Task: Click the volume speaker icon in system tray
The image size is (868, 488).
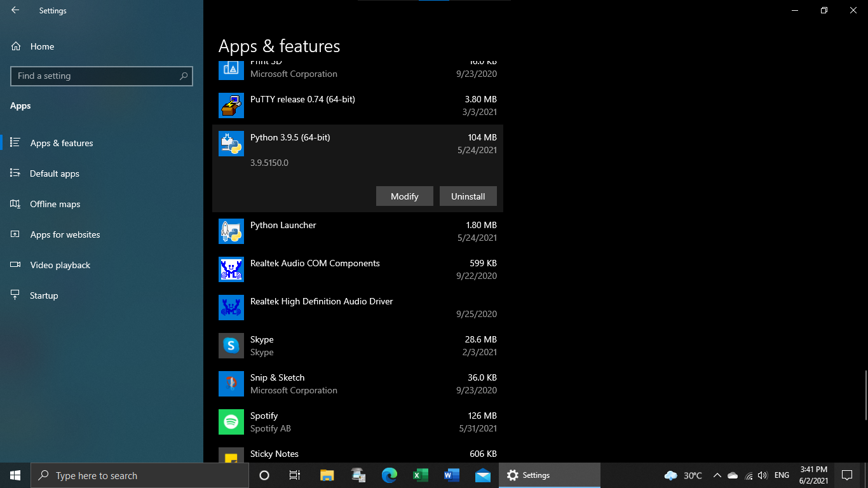Action: (x=762, y=475)
